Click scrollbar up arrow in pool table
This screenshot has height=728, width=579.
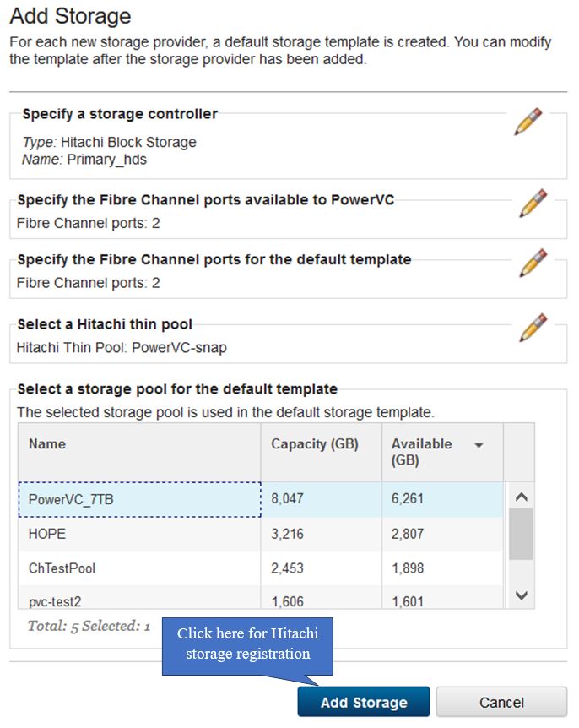pyautogui.click(x=522, y=497)
